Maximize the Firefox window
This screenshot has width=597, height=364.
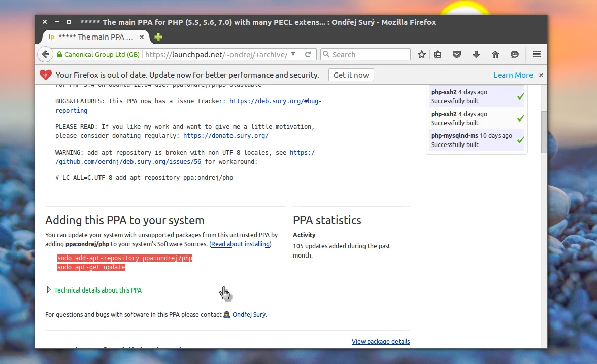69,22
